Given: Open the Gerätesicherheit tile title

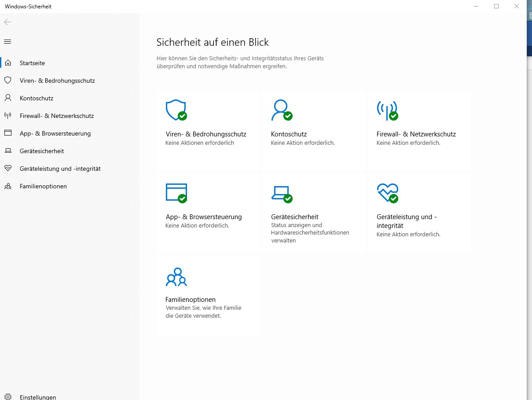Looking at the screenshot, I should 295,217.
